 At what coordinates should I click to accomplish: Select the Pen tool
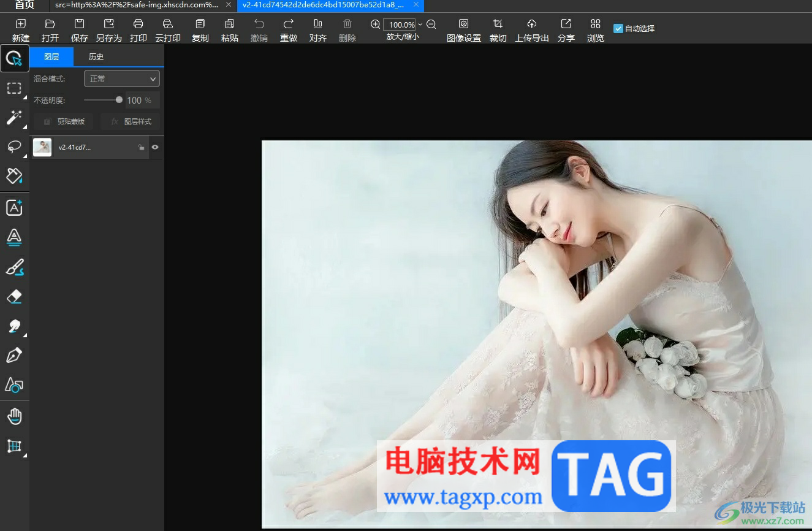click(14, 355)
